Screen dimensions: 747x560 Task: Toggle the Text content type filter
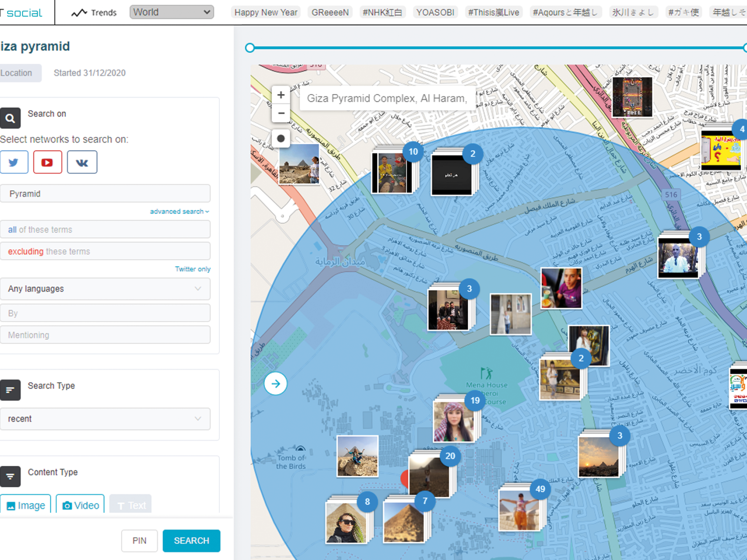pyautogui.click(x=131, y=505)
